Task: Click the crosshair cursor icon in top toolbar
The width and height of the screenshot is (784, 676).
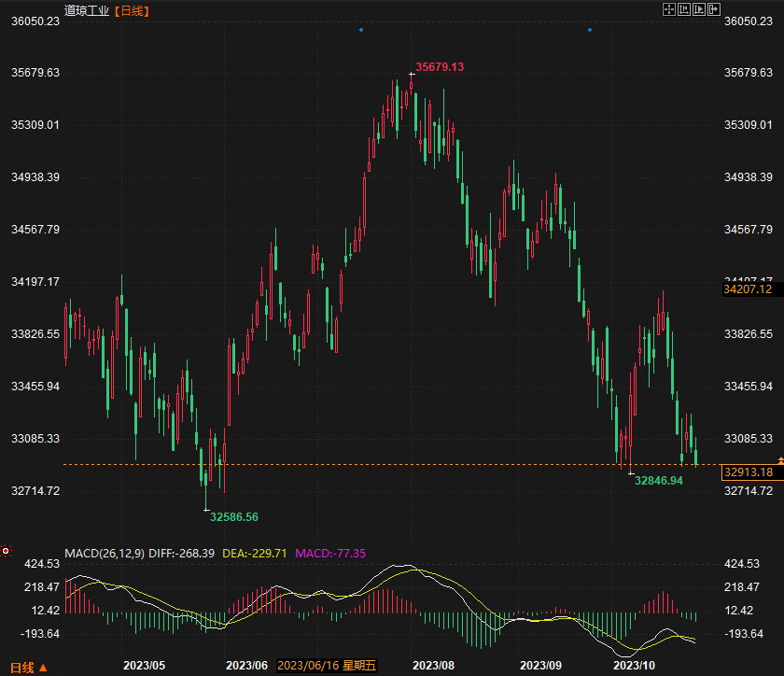Action: pyautogui.click(x=669, y=9)
